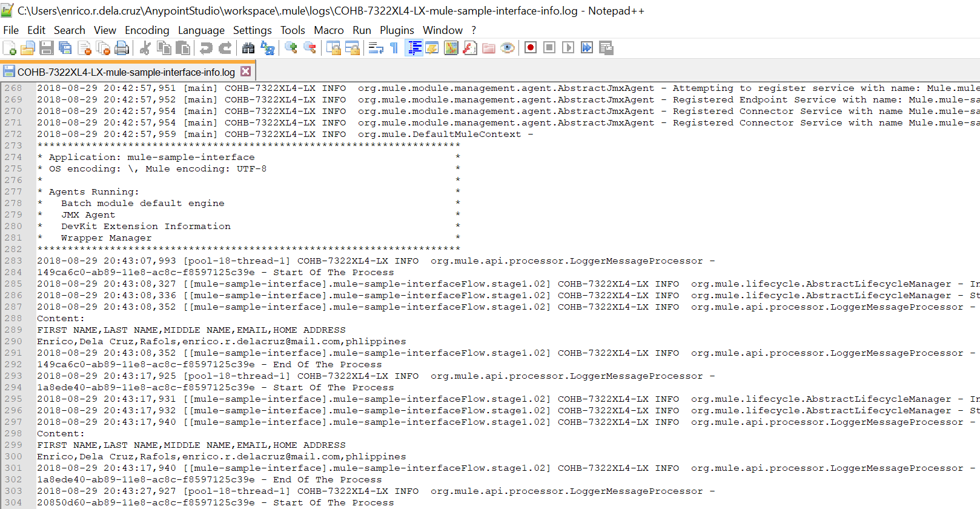The image size is (980, 509).
Task: Click the '149ca6c0' Start Of The Process line
Action: 215,273
